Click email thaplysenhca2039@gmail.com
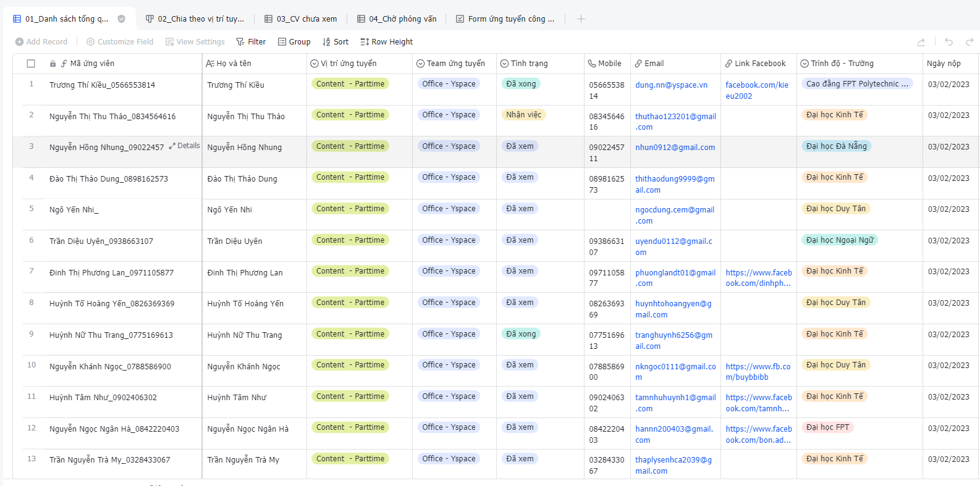The height and width of the screenshot is (486, 980). tap(674, 466)
